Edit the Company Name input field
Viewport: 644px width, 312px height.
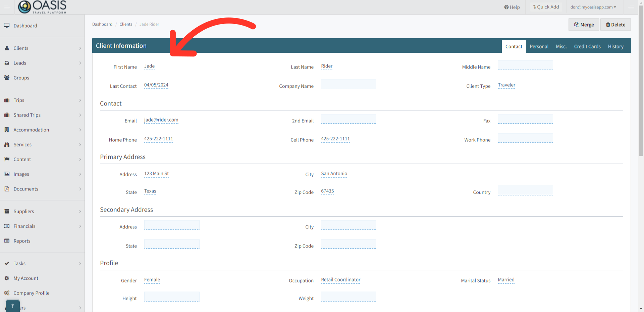pos(348,84)
